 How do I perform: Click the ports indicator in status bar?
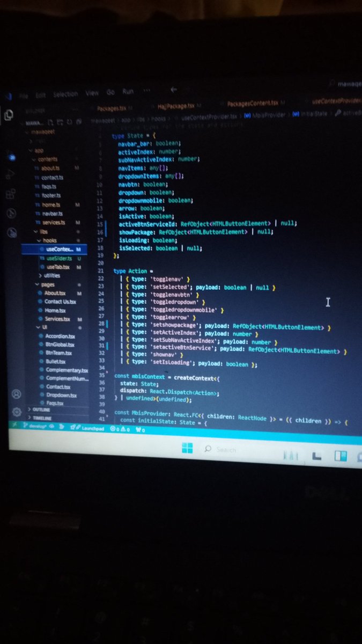[140, 429]
